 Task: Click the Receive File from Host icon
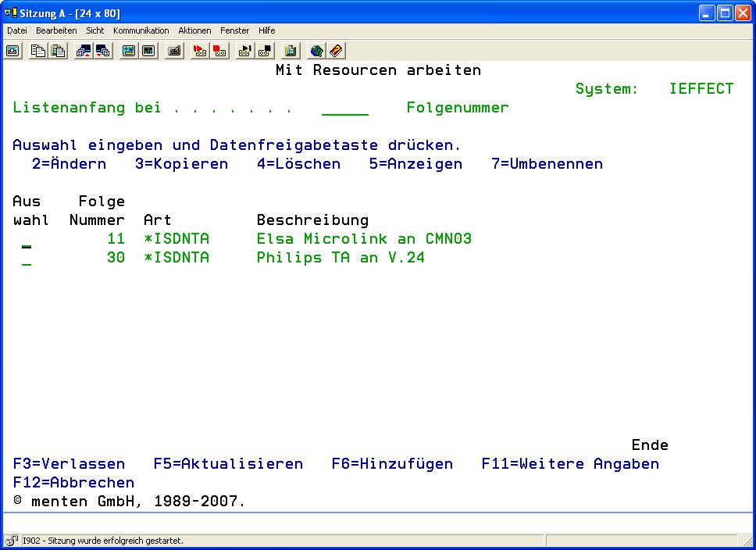(x=103, y=51)
